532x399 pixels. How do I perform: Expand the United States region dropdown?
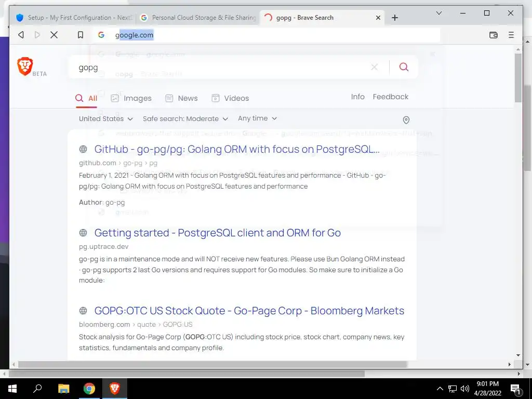tap(106, 119)
